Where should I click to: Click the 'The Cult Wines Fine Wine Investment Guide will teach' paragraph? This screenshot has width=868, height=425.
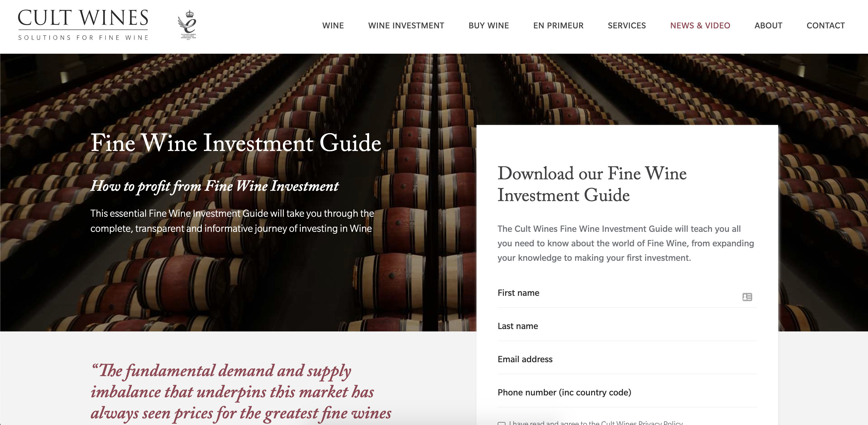(x=626, y=243)
